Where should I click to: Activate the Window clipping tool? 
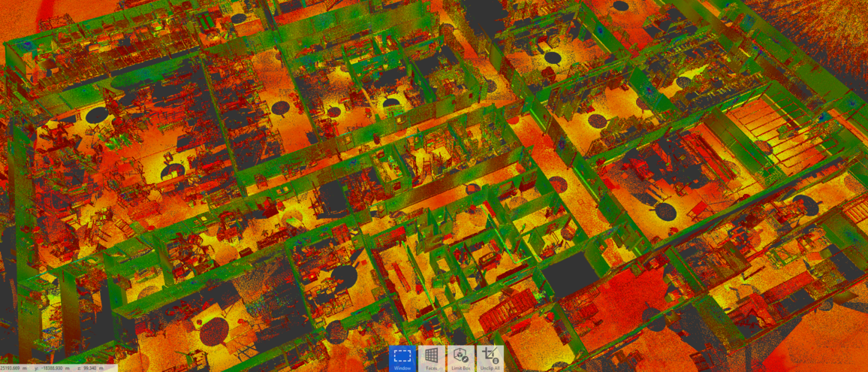coord(402,359)
